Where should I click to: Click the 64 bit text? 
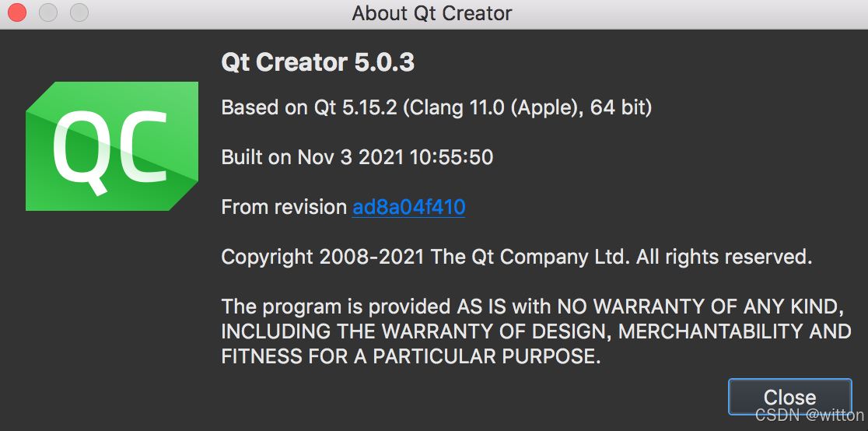pos(621,107)
